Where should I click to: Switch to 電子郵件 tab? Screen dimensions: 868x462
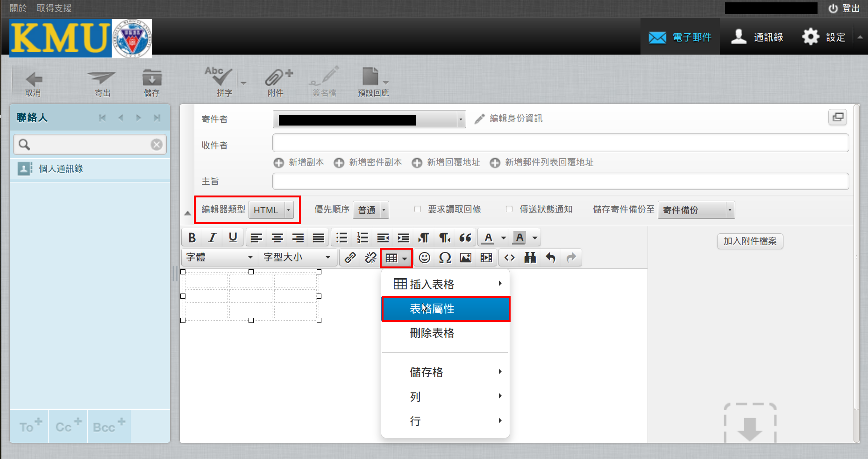point(680,37)
